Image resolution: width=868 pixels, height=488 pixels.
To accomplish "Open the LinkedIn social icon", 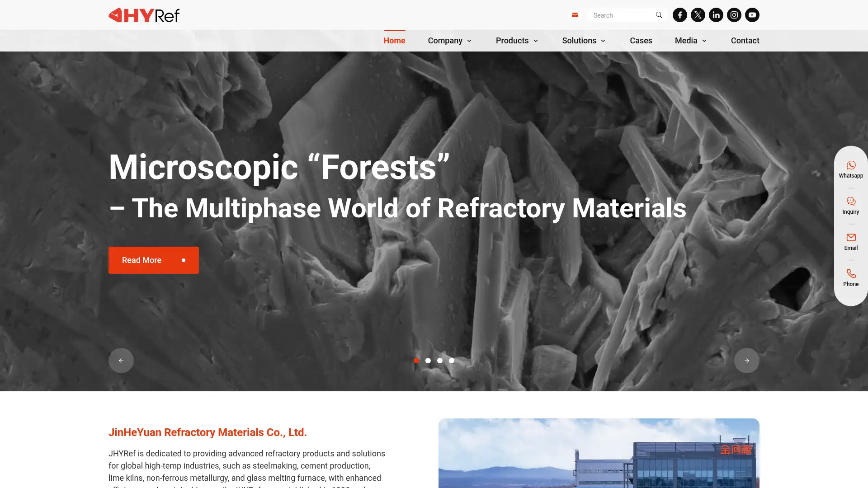I will point(716,15).
